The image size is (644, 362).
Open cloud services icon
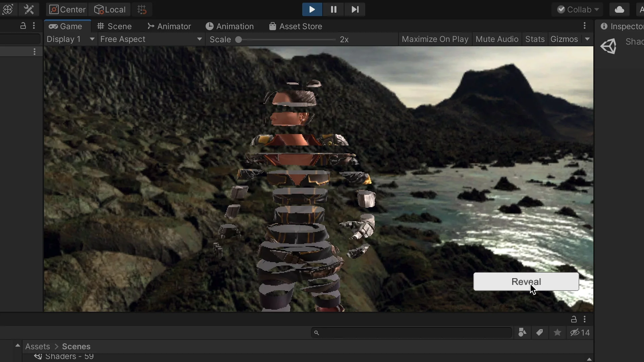pos(619,9)
